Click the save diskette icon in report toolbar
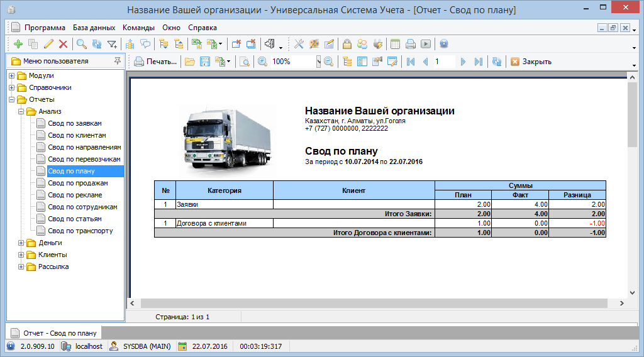644x357 pixels. point(204,62)
